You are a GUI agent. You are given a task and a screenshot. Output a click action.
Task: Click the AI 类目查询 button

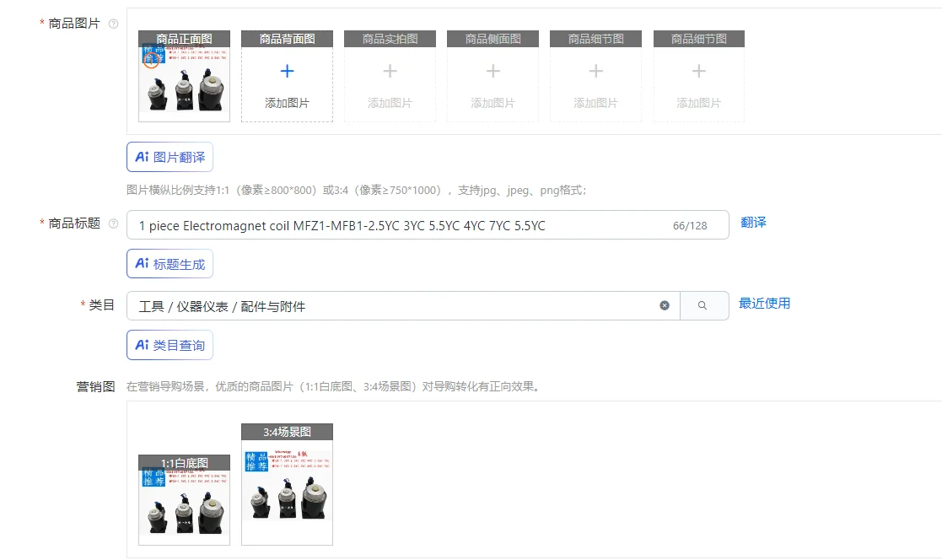(170, 345)
